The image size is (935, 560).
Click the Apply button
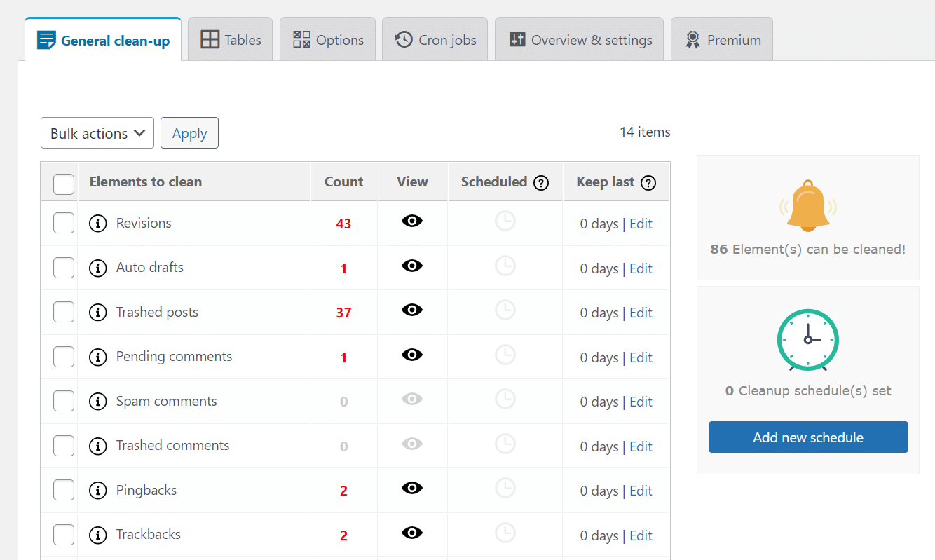pyautogui.click(x=189, y=132)
